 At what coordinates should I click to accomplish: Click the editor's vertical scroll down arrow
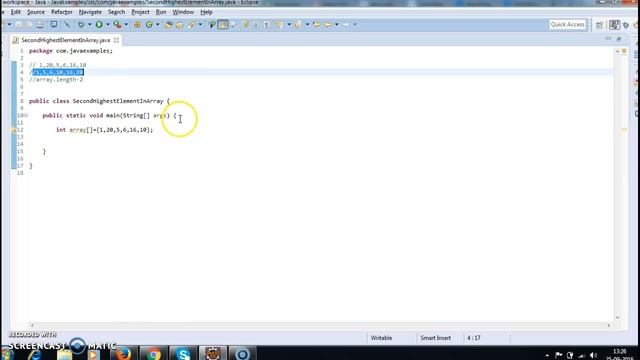(617, 318)
